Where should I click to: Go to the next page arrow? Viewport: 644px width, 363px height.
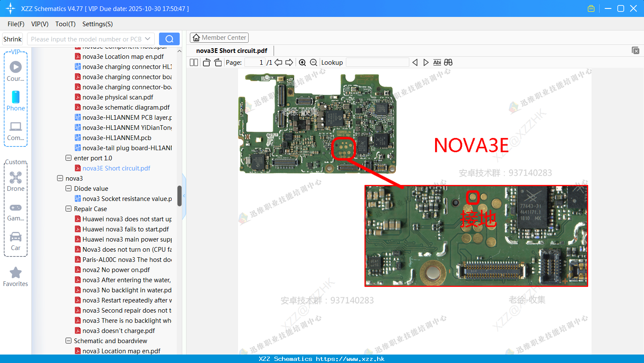pos(289,63)
